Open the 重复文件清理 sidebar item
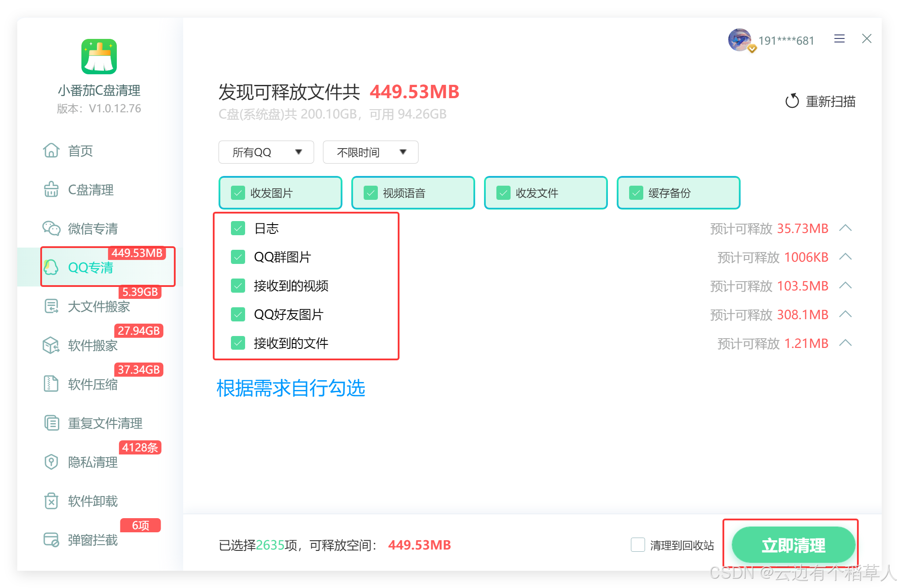This screenshot has width=899, height=588. click(105, 423)
